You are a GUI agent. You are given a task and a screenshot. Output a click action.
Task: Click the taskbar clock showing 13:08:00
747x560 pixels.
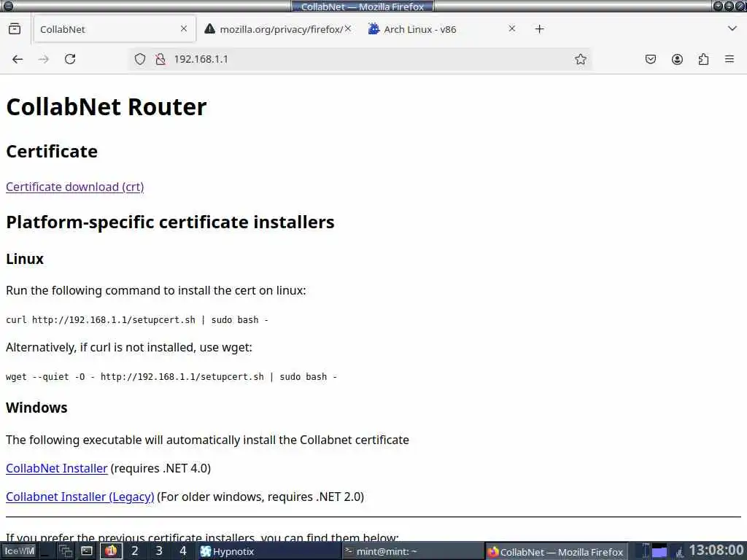pyautogui.click(x=716, y=551)
